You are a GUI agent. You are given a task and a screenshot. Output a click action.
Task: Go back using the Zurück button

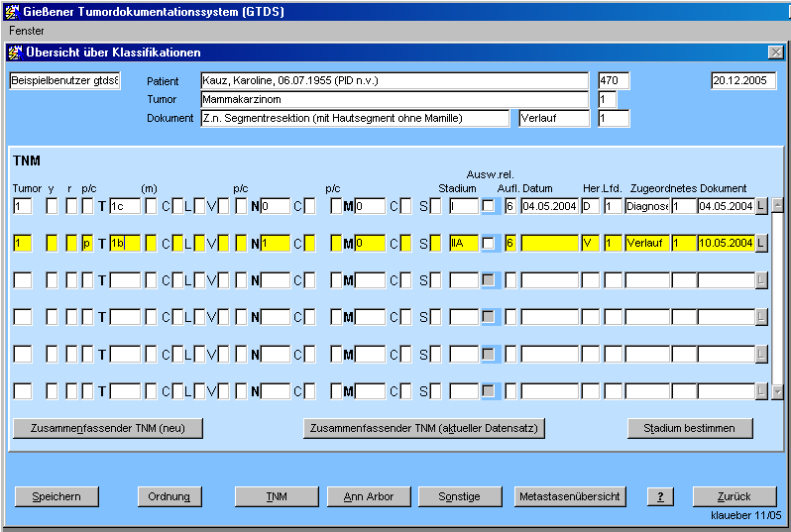pyautogui.click(x=734, y=496)
